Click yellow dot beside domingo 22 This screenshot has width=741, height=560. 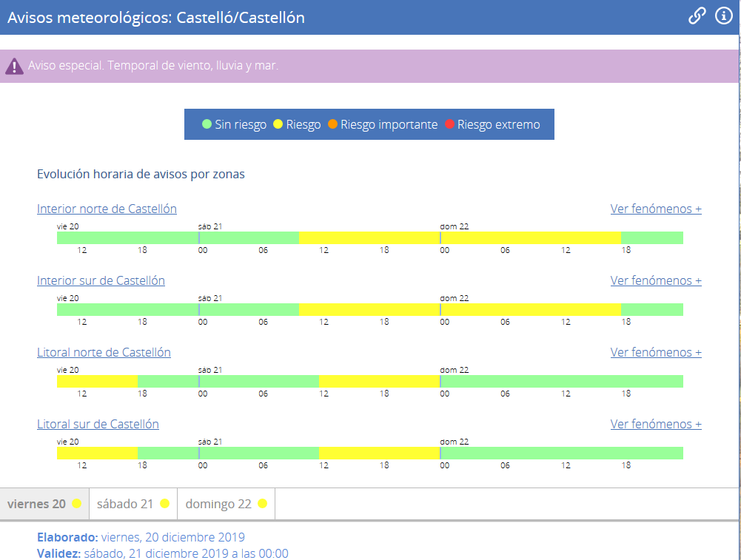[x=261, y=504]
